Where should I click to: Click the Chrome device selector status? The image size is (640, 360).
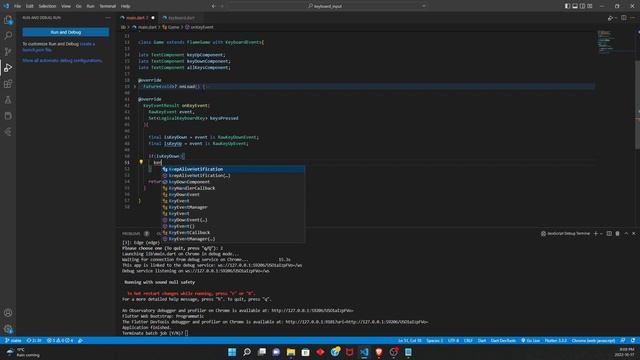click(593, 340)
